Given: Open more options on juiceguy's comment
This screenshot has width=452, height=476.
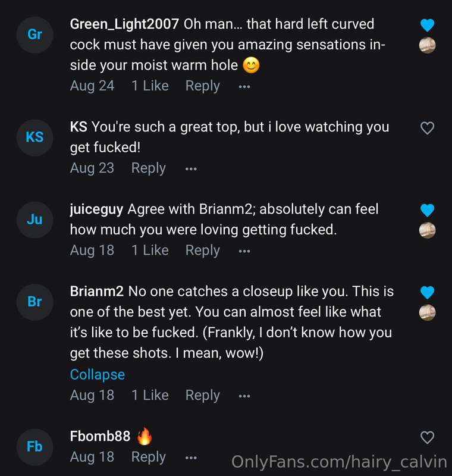Looking at the screenshot, I should 244,251.
